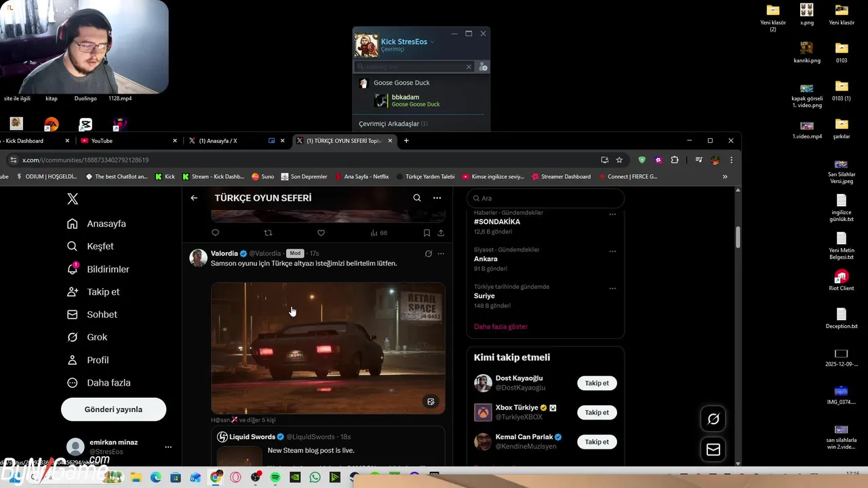
Task: Click Chrome address bar URL
Action: (85, 160)
